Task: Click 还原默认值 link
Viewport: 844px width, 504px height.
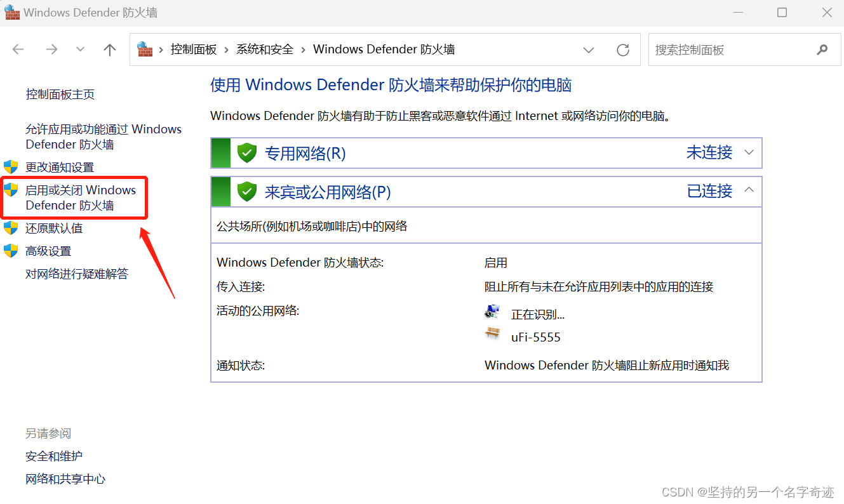Action: (x=54, y=229)
